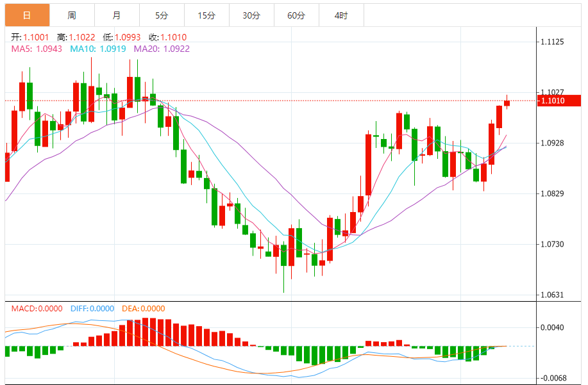Switch to the 周 weekly tab
Screen dimensions: 588x385
point(72,15)
